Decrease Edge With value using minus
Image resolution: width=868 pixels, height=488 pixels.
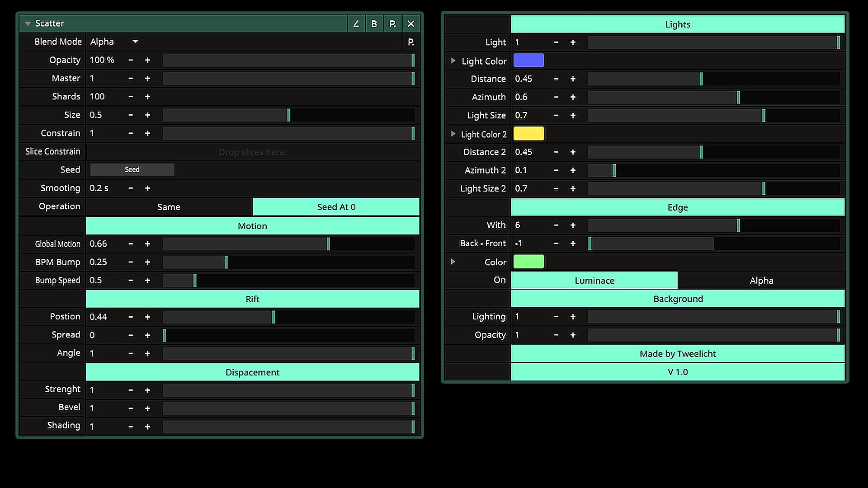tap(556, 225)
